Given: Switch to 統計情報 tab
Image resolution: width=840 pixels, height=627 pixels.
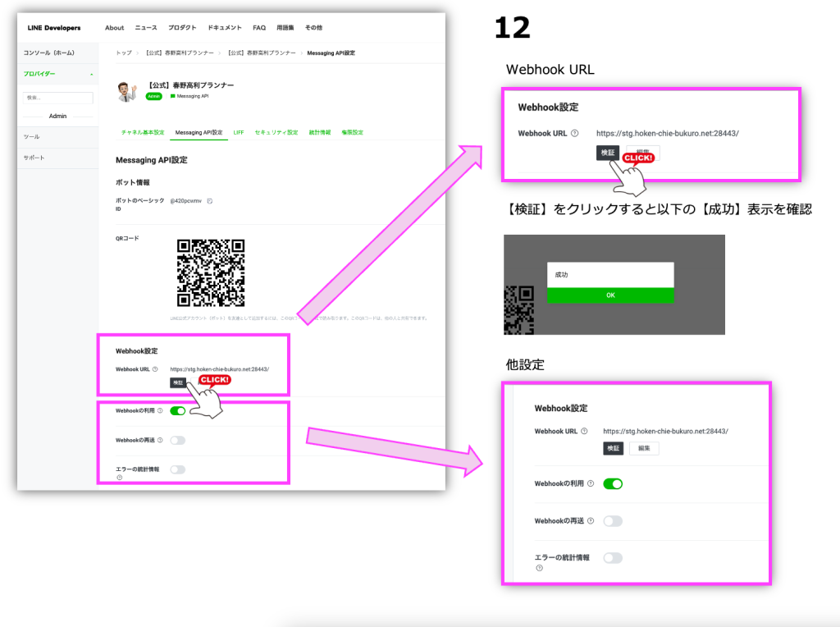Looking at the screenshot, I should click(x=320, y=132).
